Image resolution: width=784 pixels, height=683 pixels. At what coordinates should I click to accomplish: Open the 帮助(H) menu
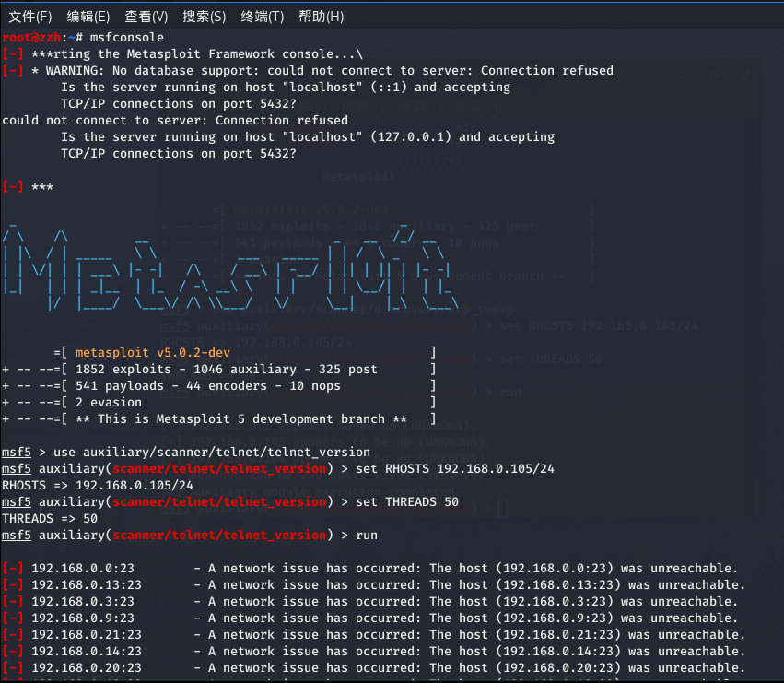pos(321,17)
